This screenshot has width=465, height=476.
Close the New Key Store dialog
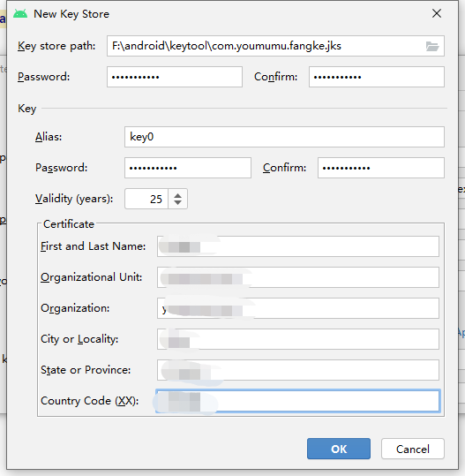(437, 13)
